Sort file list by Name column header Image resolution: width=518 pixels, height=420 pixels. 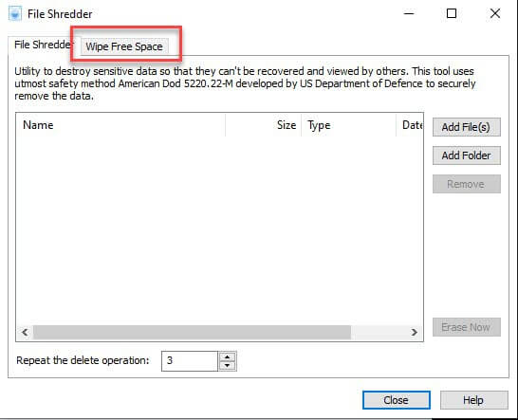120,125
